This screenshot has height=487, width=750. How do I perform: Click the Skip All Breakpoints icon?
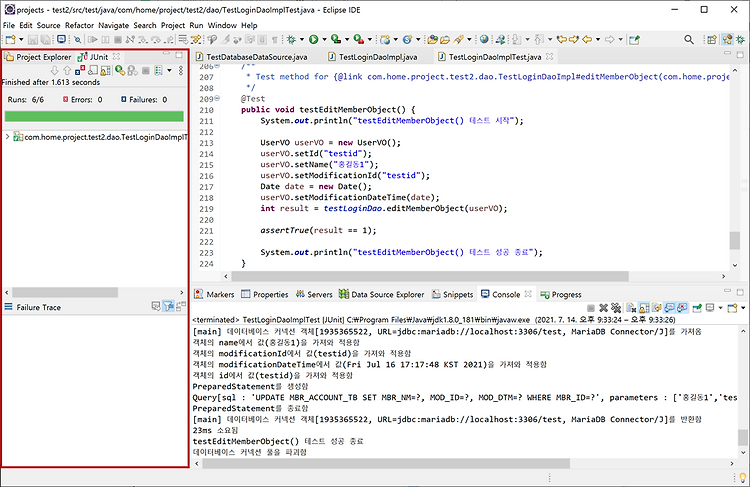coord(77,40)
